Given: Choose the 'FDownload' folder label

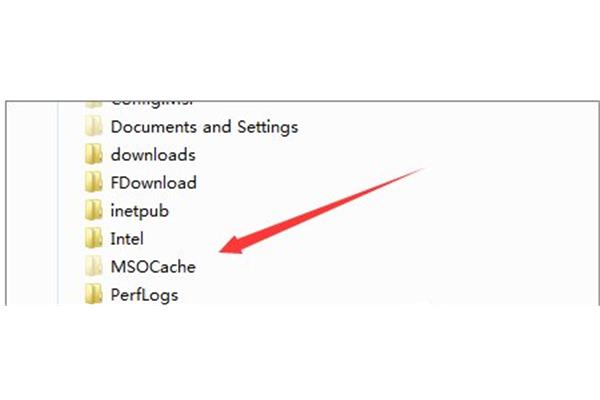Looking at the screenshot, I should [x=153, y=183].
